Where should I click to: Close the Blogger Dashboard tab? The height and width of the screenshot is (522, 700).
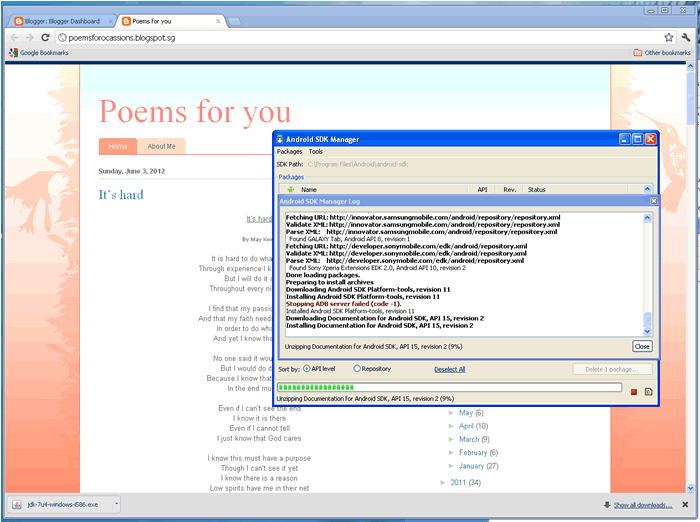[x=111, y=21]
